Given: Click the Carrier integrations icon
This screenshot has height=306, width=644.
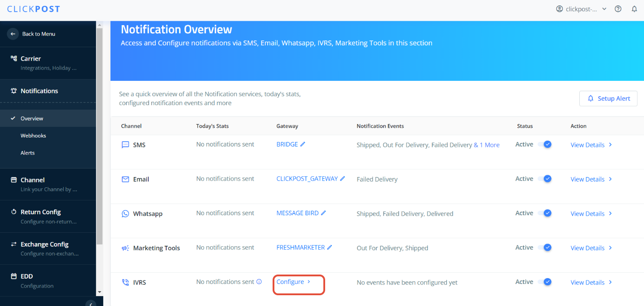Looking at the screenshot, I should tap(13, 58).
